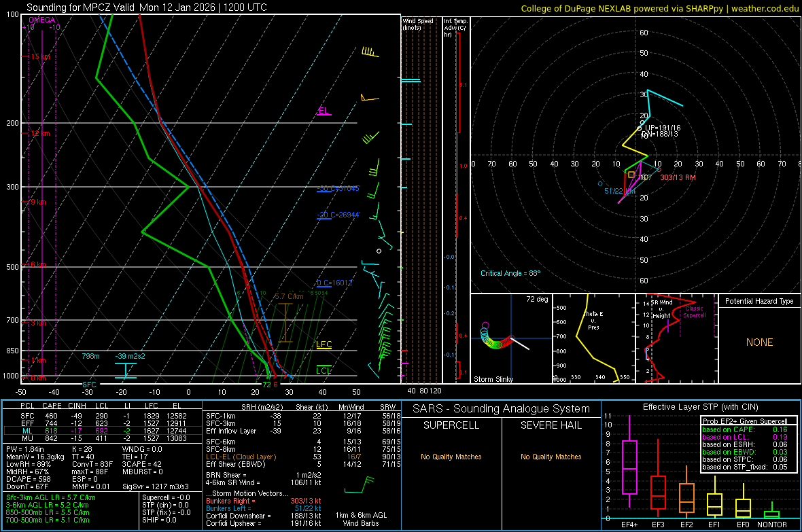This screenshot has width=802, height=532.
Task: Click the '72 deg' Storm Slinky value
Action: click(537, 299)
